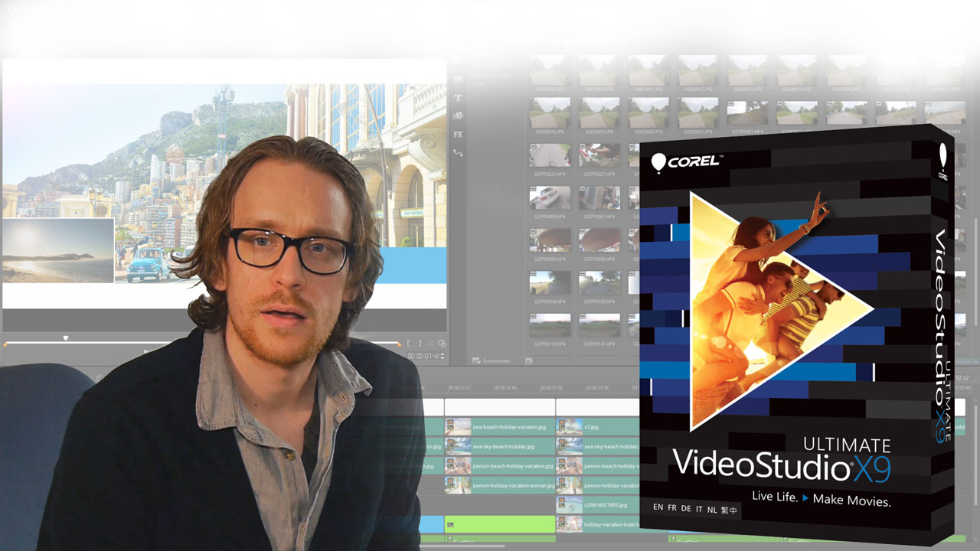Image resolution: width=980 pixels, height=551 pixels.
Task: Click the preview scrubber playhead marker
Action: (x=66, y=337)
